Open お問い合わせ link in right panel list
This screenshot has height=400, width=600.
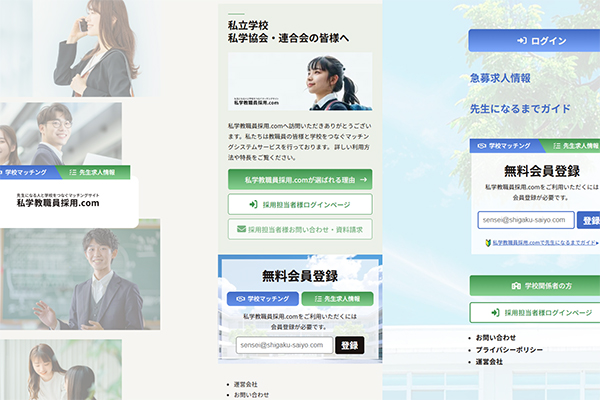click(496, 338)
